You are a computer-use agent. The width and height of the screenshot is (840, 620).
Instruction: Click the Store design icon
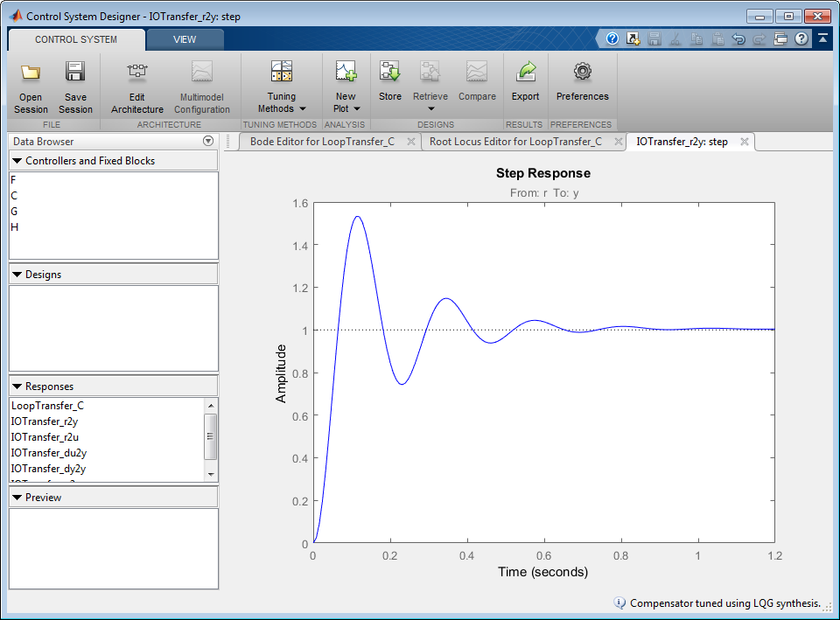390,71
